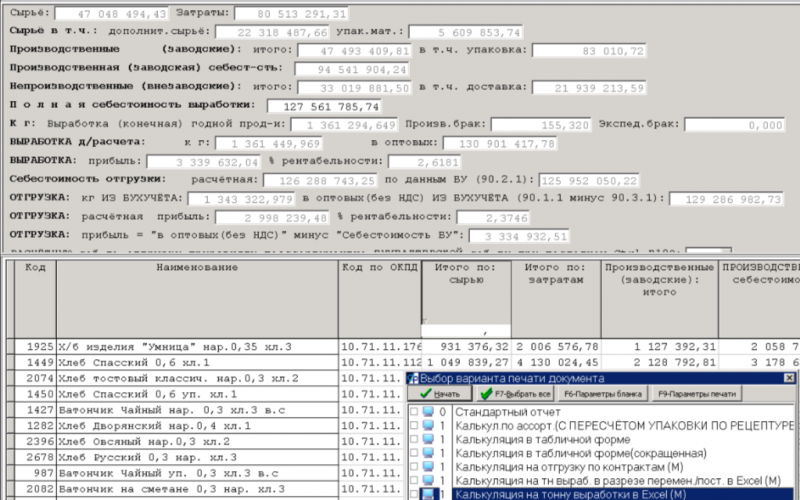The width and height of the screenshot is (800, 500).
Task: Tick checkbox for Калькуляция в табличной форме
Action: click(413, 439)
